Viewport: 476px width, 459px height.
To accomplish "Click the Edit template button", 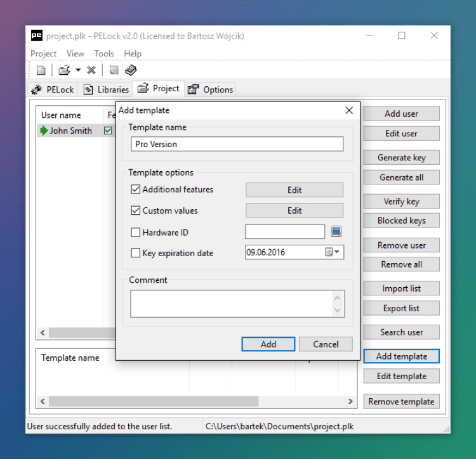I will point(401,376).
